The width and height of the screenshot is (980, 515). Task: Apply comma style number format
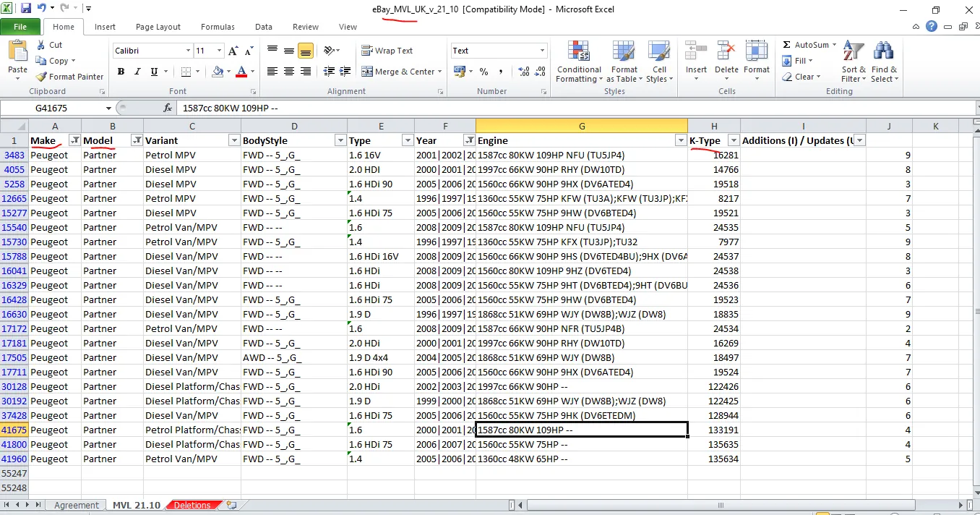tap(499, 72)
